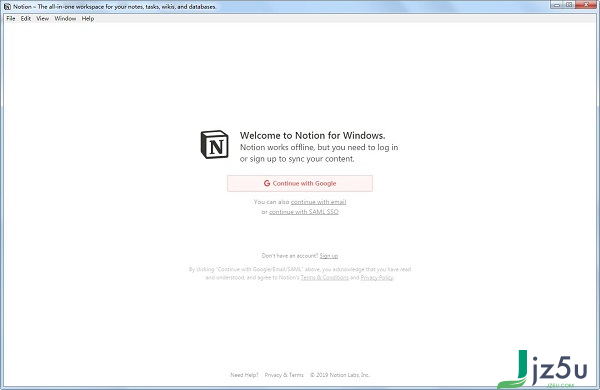
Task: Maximize the Notion window
Action: (x=569, y=5)
